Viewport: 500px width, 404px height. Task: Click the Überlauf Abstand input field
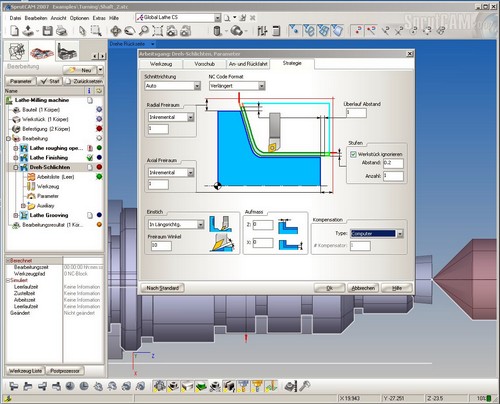pos(356,113)
